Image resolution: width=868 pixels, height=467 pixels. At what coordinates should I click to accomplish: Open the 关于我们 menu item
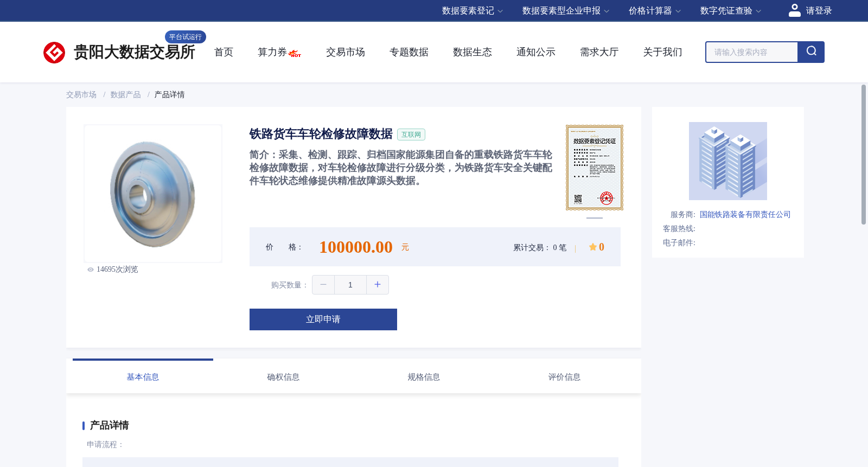(x=663, y=52)
